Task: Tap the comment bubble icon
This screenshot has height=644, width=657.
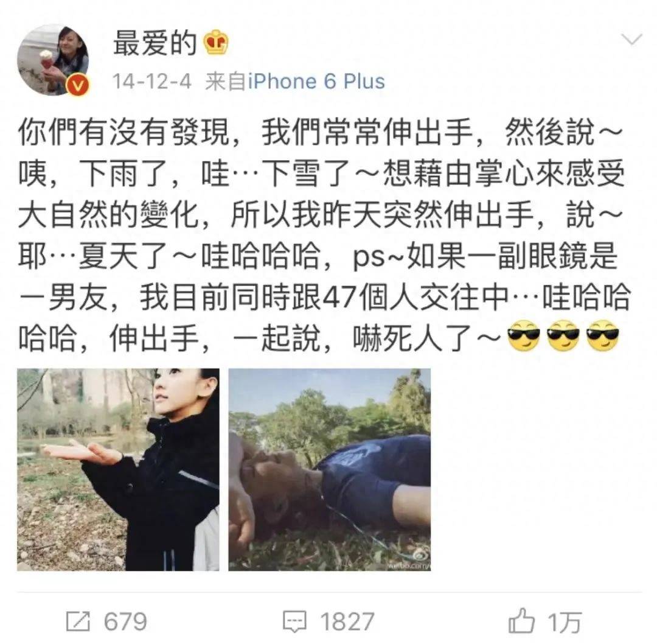Action: [x=294, y=621]
